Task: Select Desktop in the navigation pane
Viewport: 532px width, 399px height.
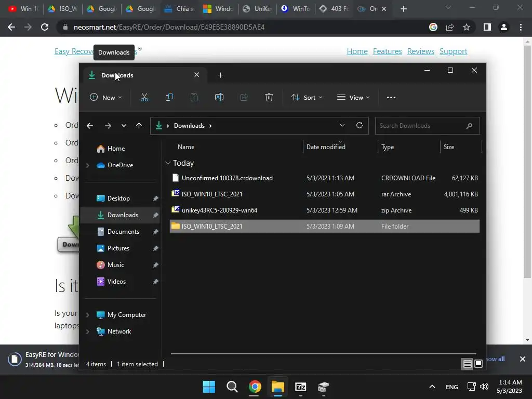Action: [120, 198]
